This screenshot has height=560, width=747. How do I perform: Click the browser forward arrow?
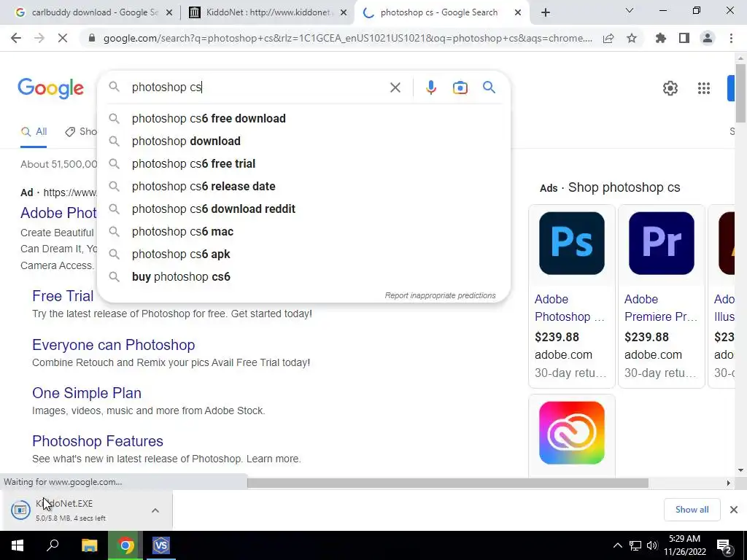[x=39, y=38]
